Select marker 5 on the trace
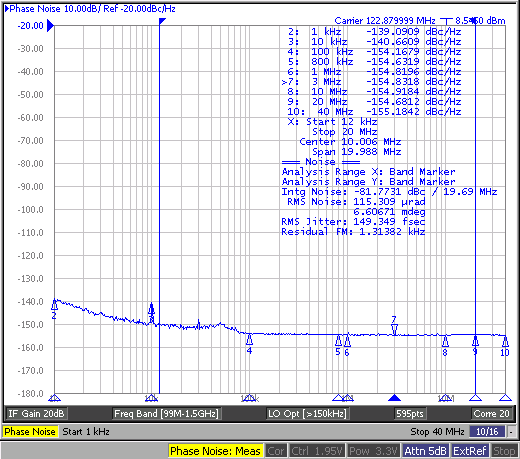Screen dimensions: 520x459 338,341
